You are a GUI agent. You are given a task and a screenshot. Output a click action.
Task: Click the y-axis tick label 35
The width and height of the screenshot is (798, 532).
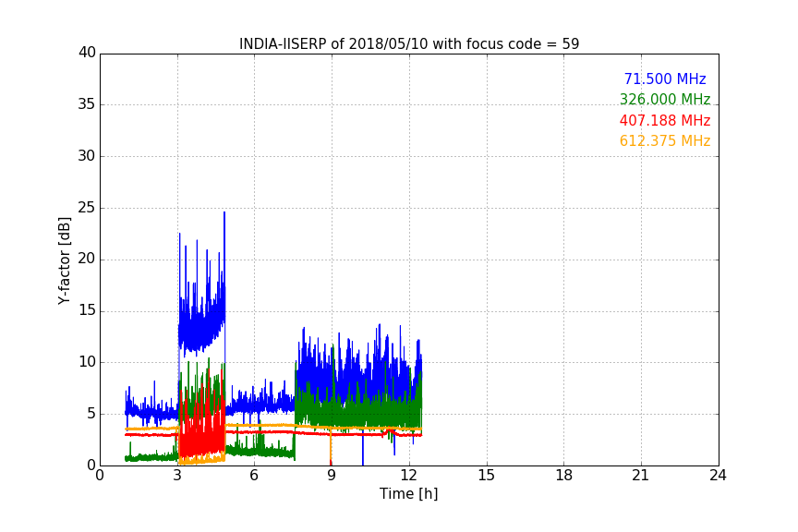click(87, 104)
